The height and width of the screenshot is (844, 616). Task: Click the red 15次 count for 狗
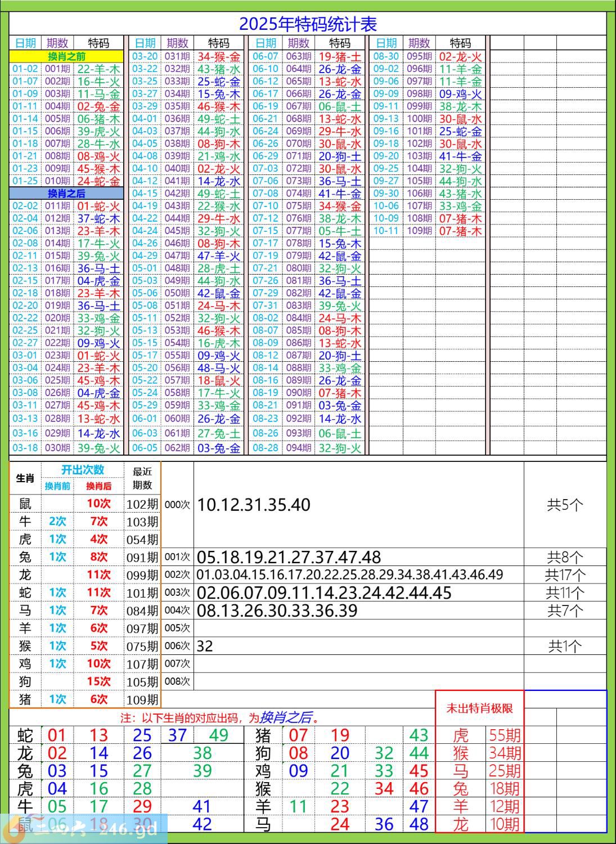pyautogui.click(x=98, y=681)
